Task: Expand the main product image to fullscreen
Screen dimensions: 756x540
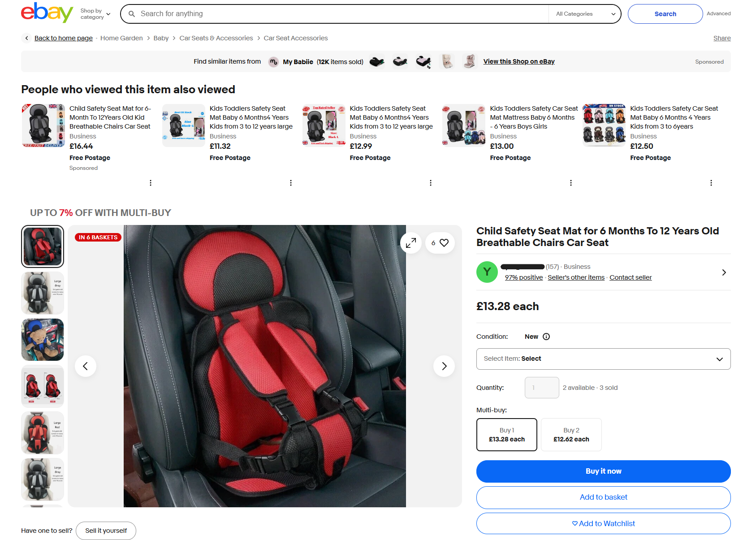Action: click(x=411, y=243)
